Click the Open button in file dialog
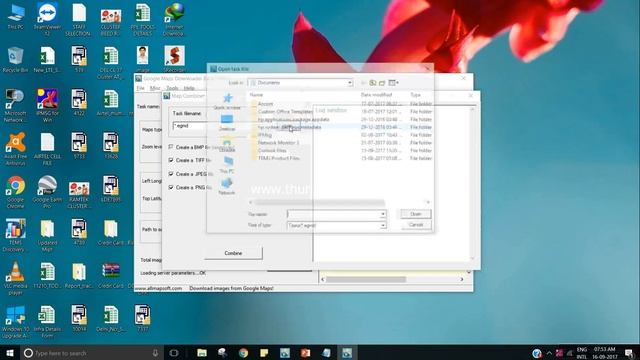The width and height of the screenshot is (640, 360). (416, 214)
